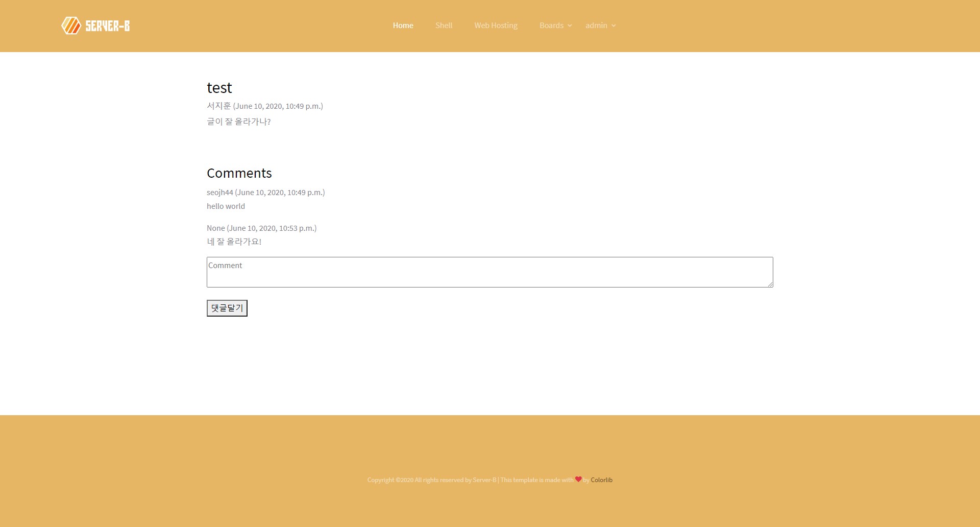The image size is (980, 527).
Task: Click comment text 'hello world'
Action: click(226, 206)
